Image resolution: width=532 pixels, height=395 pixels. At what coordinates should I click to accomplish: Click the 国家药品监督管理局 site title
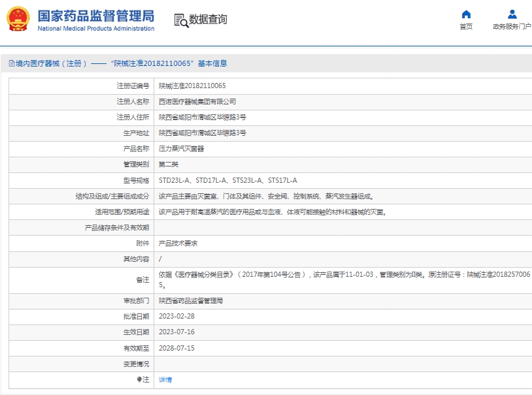tap(96, 16)
